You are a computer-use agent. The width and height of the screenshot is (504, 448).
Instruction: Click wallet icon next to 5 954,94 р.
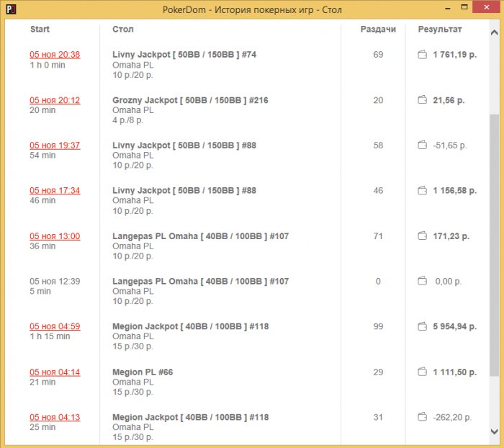tap(422, 326)
